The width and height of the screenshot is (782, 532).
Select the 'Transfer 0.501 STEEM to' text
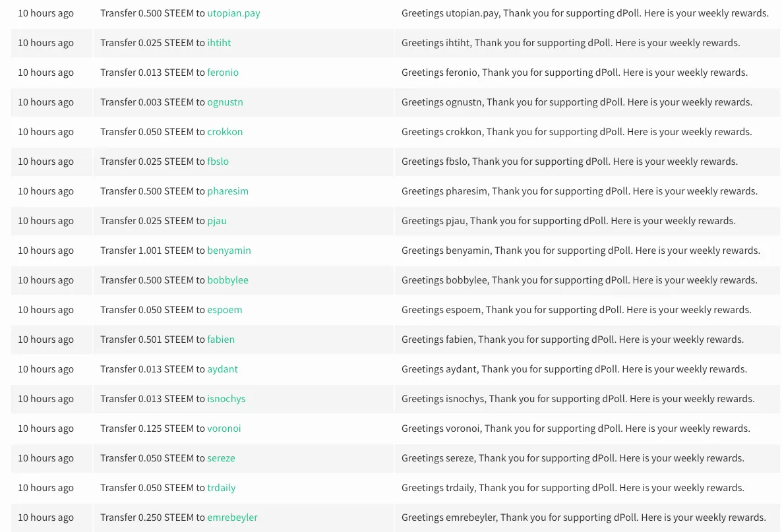pyautogui.click(x=152, y=340)
